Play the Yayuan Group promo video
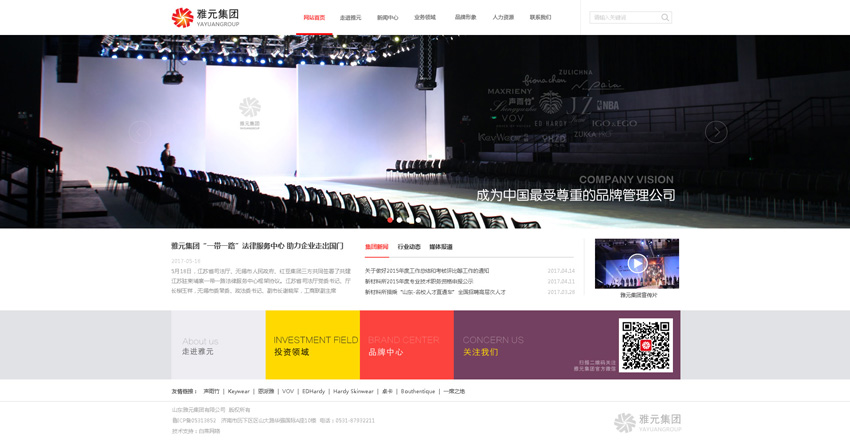Image resolution: width=850 pixels, height=445 pixels. 637,264
